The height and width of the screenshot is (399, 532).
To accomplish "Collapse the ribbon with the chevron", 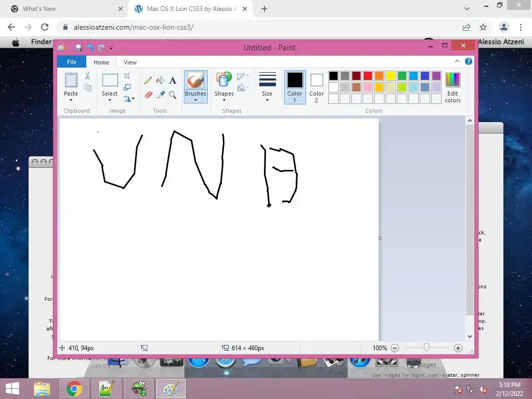I will click(457, 61).
